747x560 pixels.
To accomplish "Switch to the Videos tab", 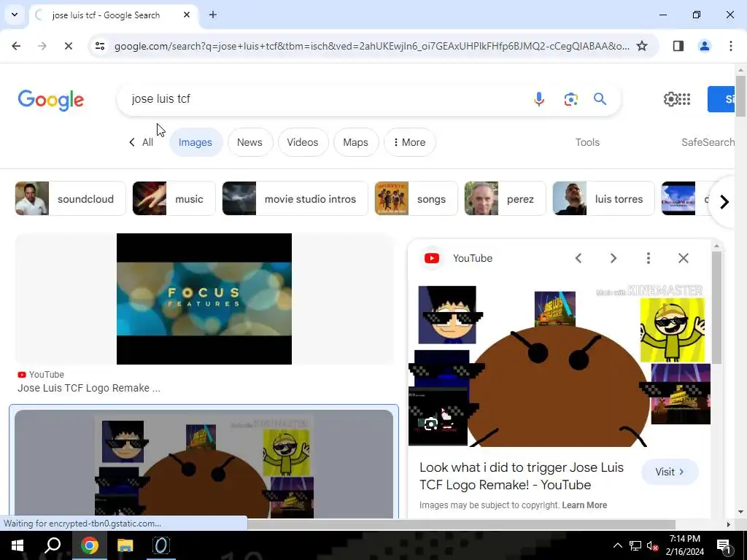I will (303, 142).
